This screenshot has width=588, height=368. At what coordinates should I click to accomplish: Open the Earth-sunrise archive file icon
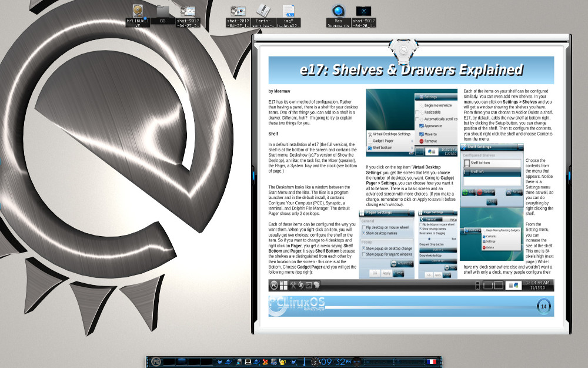click(x=263, y=16)
